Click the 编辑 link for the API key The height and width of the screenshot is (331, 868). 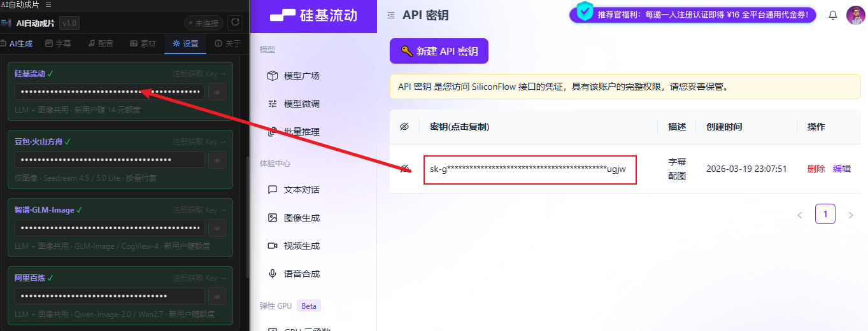pyautogui.click(x=842, y=169)
